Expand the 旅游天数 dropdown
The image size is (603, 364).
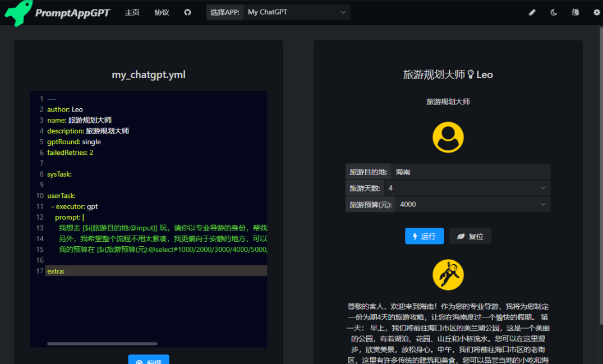pyautogui.click(x=467, y=188)
